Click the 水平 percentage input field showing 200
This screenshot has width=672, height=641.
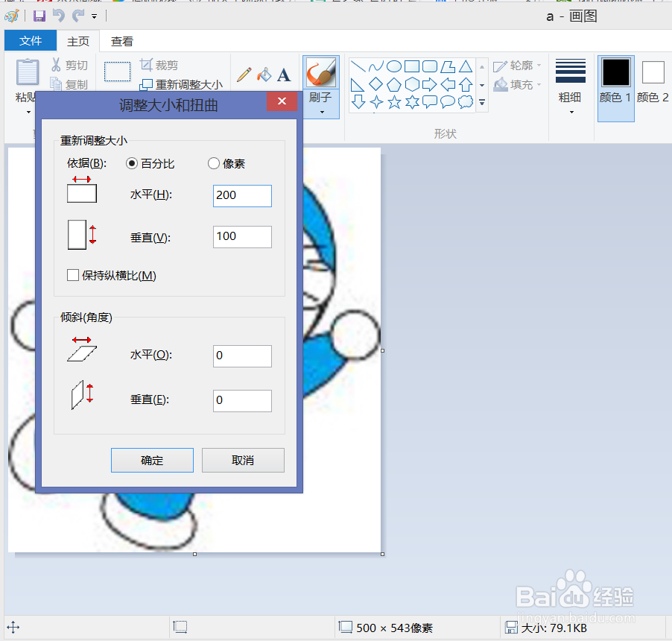[x=242, y=195]
